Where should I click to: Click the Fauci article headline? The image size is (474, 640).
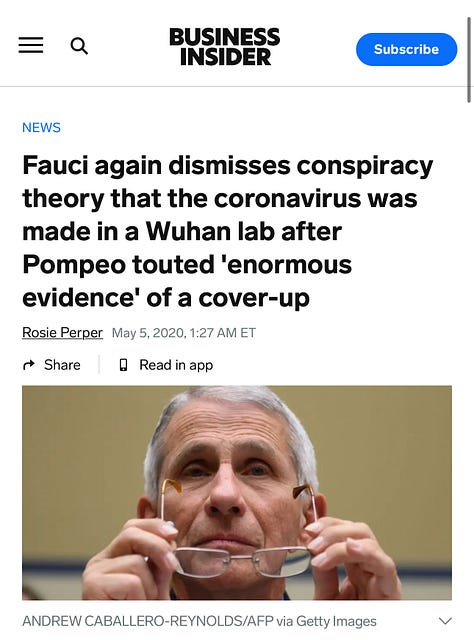pos(227,231)
